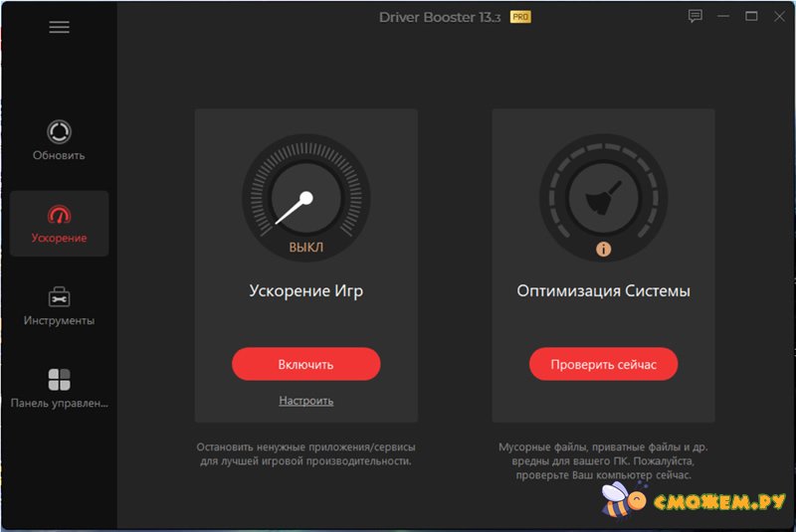
Task: Select the Обновить refresh icon in sidebar
Action: (x=59, y=131)
